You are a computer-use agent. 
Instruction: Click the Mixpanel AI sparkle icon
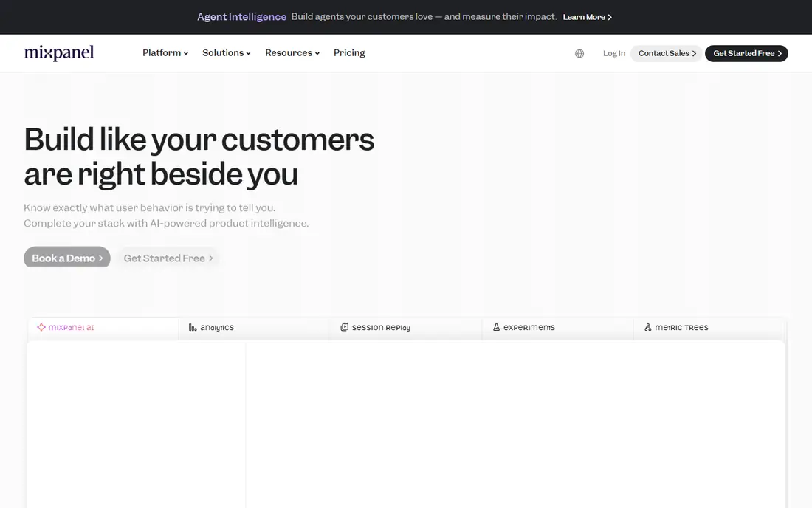tap(41, 327)
